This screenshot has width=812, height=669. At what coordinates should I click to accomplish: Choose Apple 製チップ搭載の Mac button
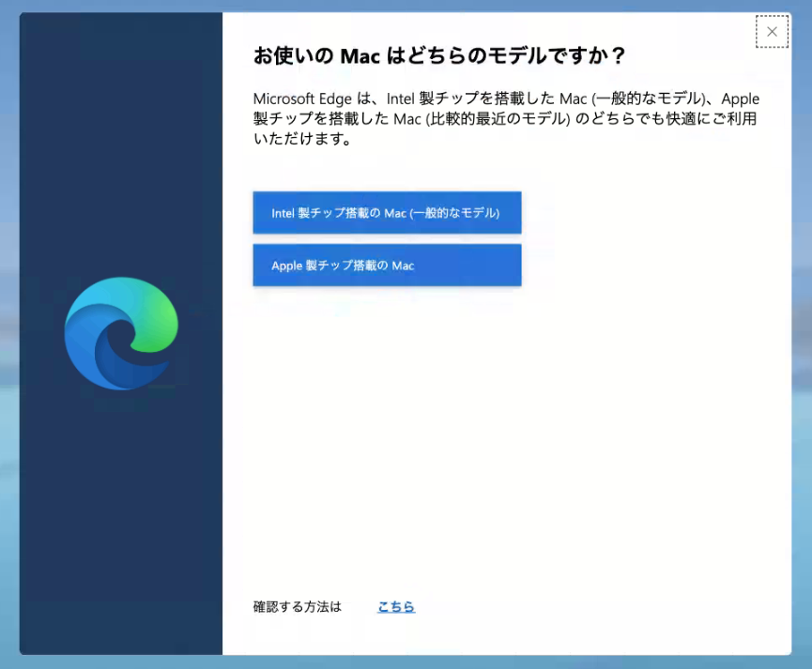pos(387,266)
